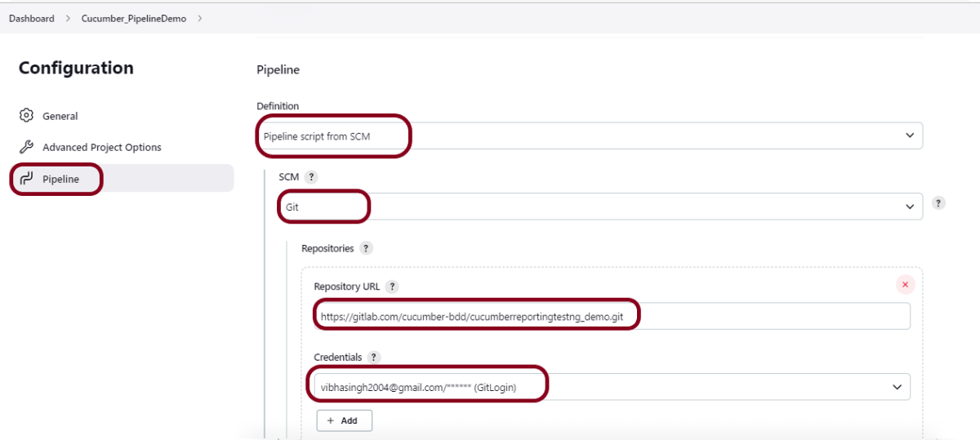This screenshot has width=980, height=440.
Task: Show help for Repositories section
Action: click(x=366, y=248)
